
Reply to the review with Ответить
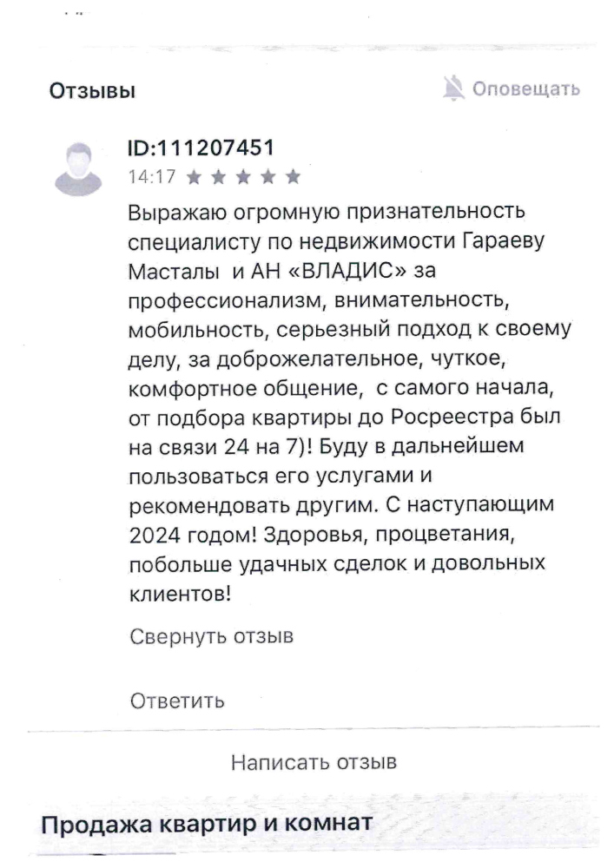[177, 700]
